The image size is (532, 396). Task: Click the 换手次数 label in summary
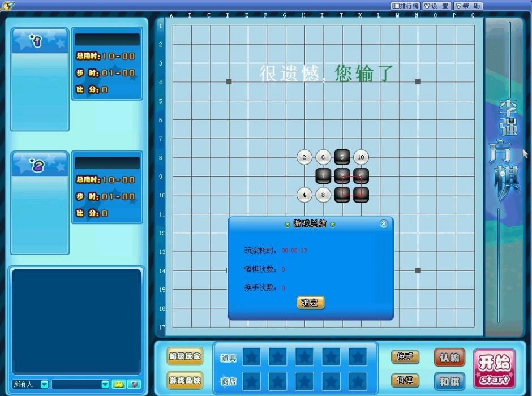(x=260, y=287)
